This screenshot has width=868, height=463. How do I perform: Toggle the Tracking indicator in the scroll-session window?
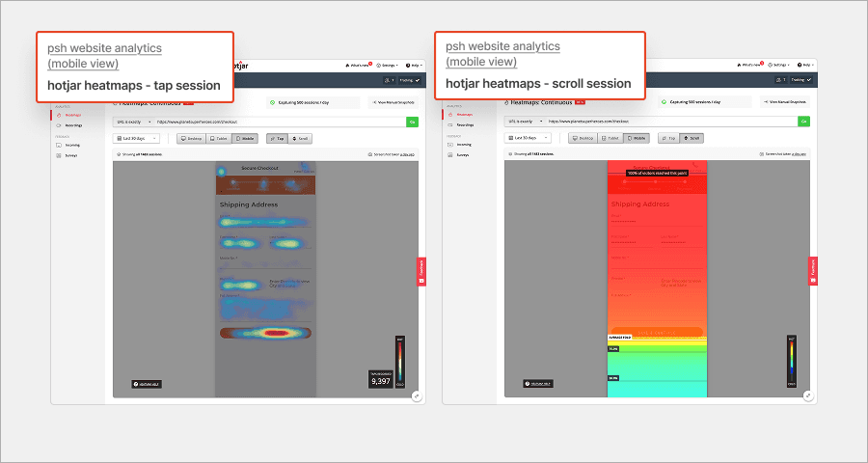[801, 80]
